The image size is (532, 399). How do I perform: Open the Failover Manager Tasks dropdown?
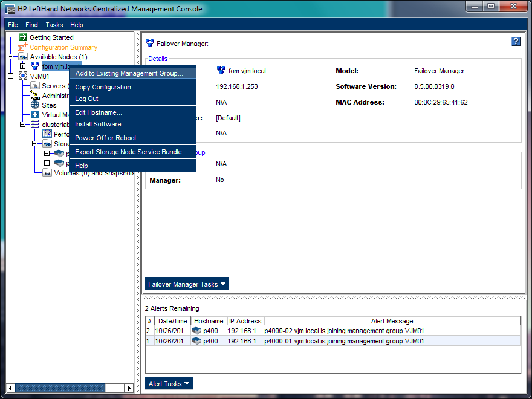click(187, 284)
